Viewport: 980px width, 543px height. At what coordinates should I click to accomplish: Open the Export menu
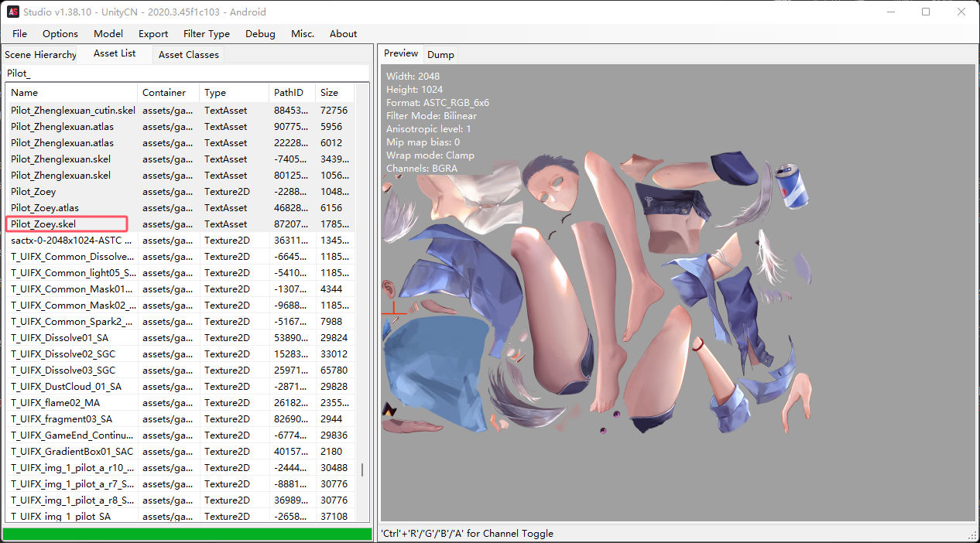pyautogui.click(x=153, y=34)
